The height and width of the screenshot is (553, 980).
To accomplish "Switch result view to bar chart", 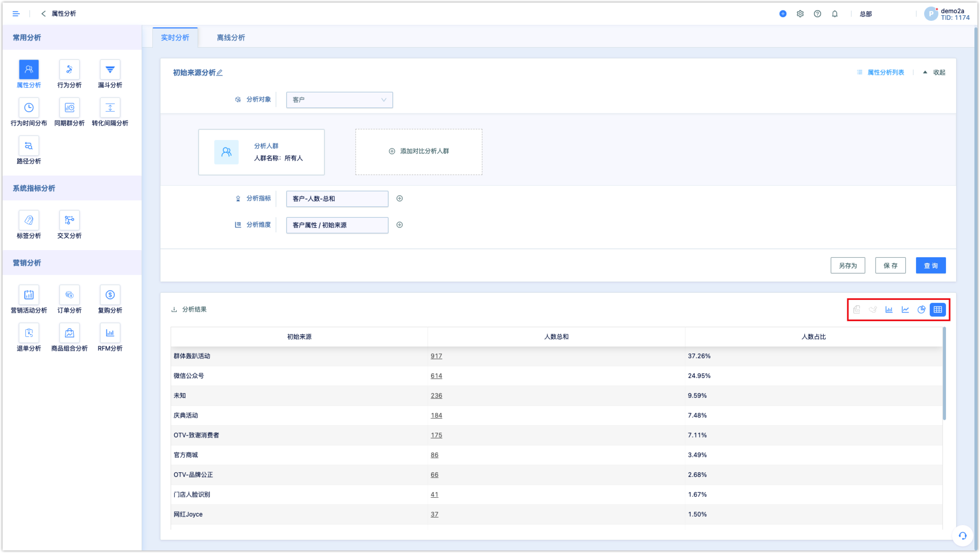I will point(889,309).
